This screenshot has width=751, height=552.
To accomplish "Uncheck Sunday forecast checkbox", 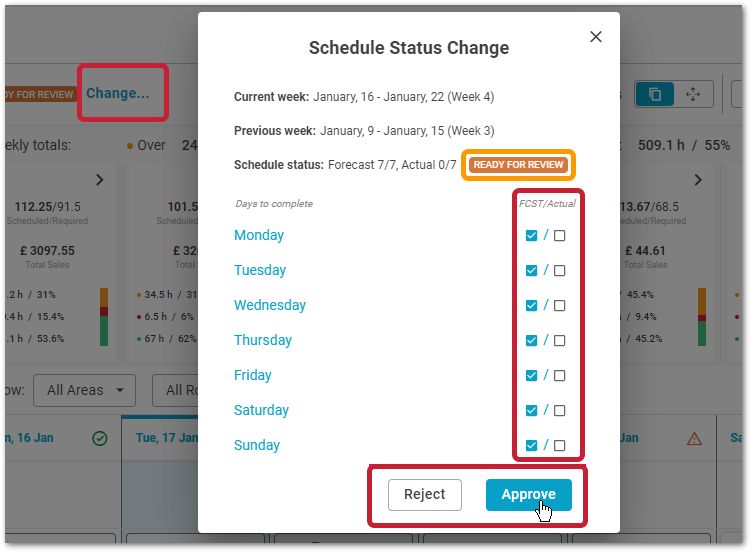I will click(x=531, y=445).
